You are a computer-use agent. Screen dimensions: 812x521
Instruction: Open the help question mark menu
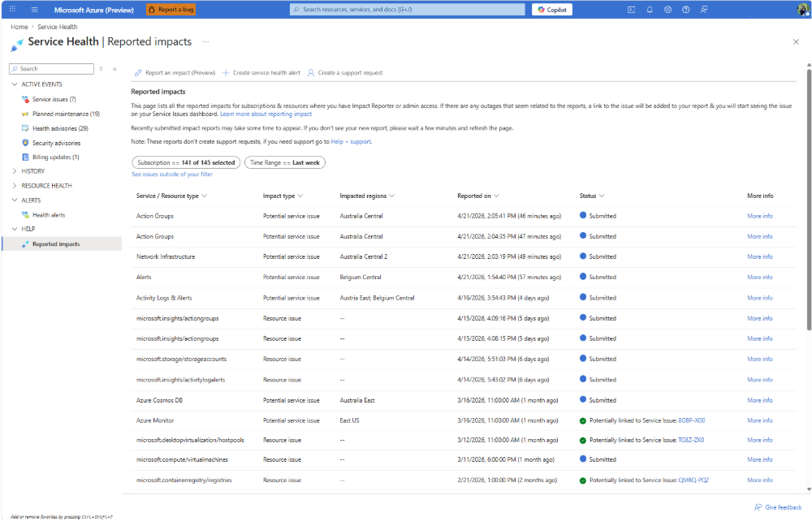[x=685, y=9]
